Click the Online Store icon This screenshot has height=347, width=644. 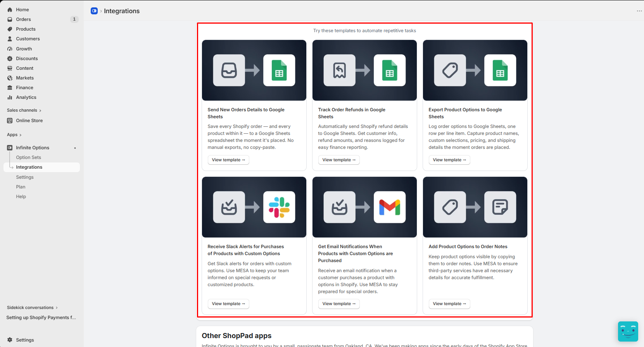(x=10, y=121)
